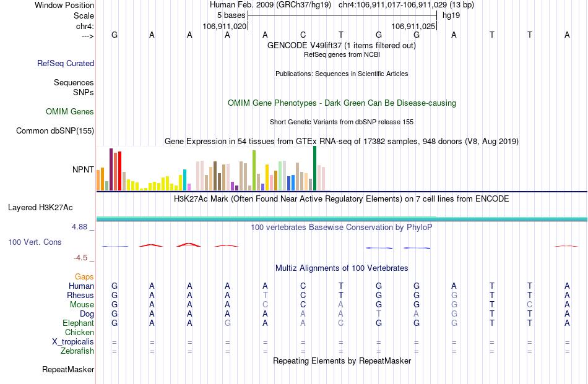Click the 106,911,025 ruler position
Image resolution: width=588 pixels, height=384 pixels.
point(413,26)
